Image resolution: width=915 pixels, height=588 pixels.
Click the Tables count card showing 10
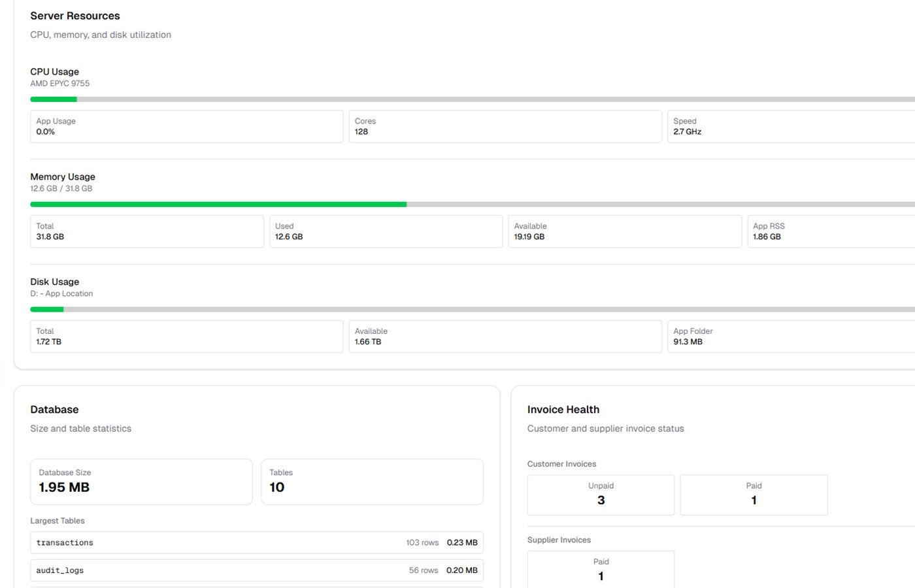372,482
